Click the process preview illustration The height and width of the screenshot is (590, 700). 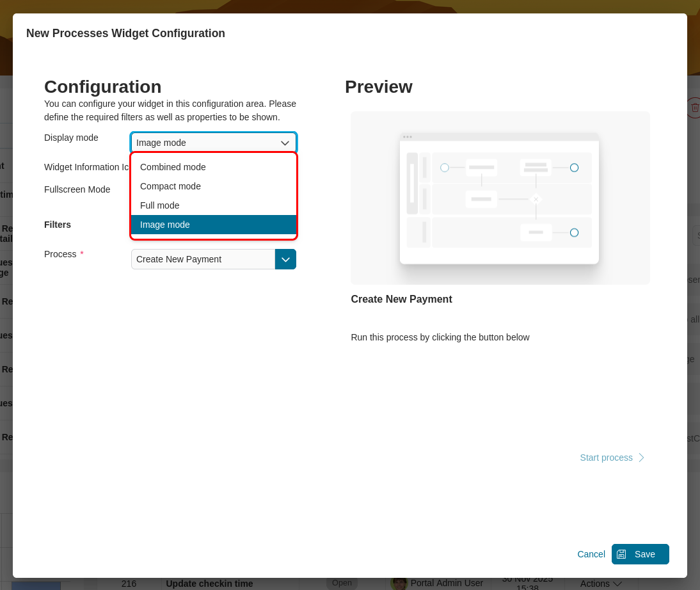tap(500, 198)
